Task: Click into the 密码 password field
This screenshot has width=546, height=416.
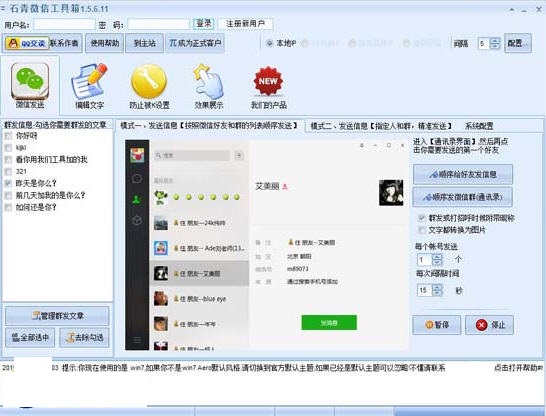Action: pos(158,24)
